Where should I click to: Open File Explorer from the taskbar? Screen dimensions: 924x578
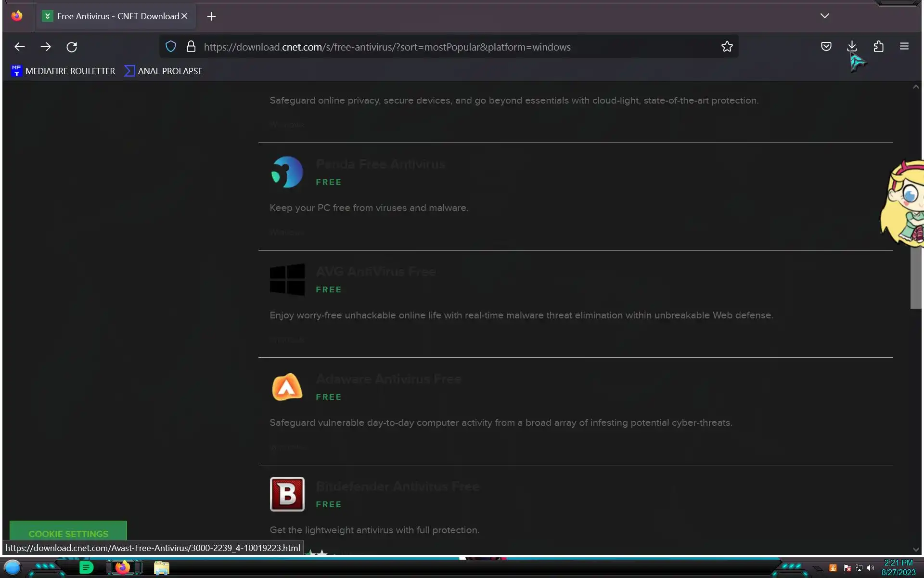pyautogui.click(x=161, y=568)
